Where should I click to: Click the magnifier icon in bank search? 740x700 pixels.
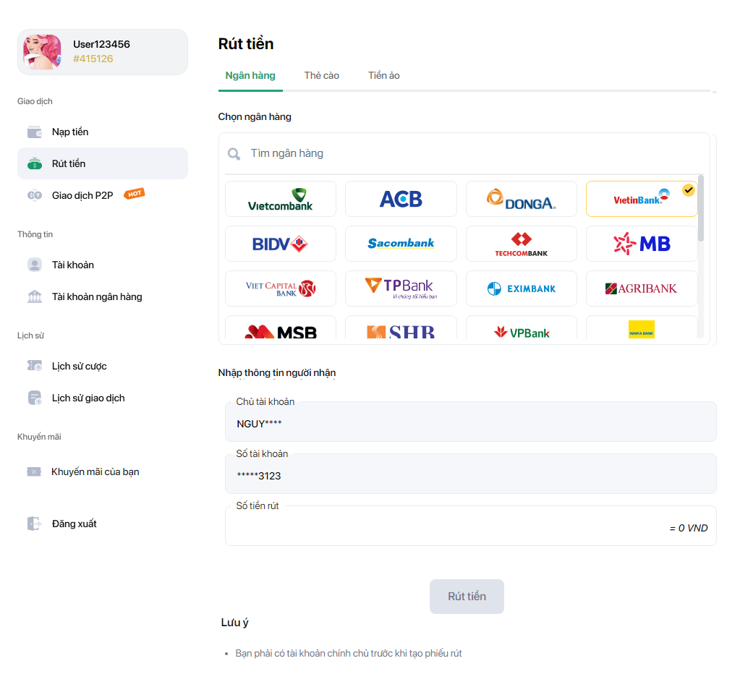(234, 154)
